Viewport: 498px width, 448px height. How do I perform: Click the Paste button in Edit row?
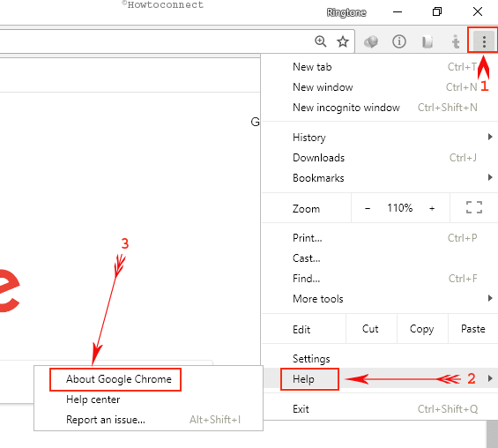(473, 329)
